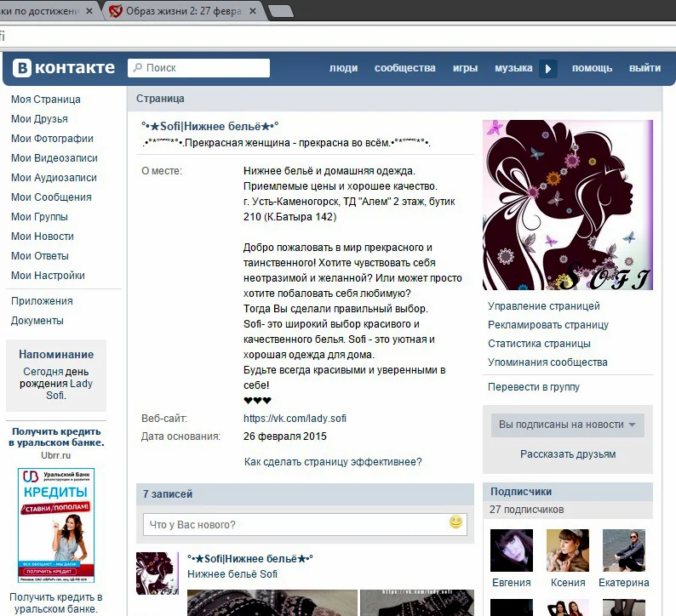Switch to 'Образ жизни 2: 27 февра' browser tab
The height and width of the screenshot is (616, 676).
[183, 11]
